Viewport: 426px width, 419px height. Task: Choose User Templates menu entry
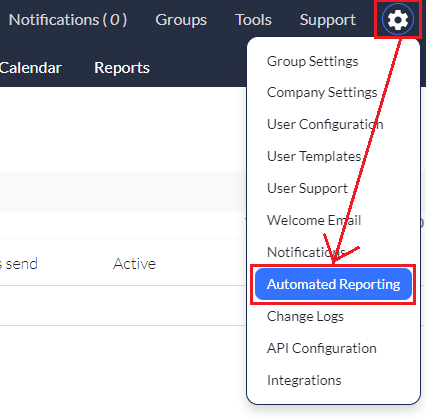point(314,156)
